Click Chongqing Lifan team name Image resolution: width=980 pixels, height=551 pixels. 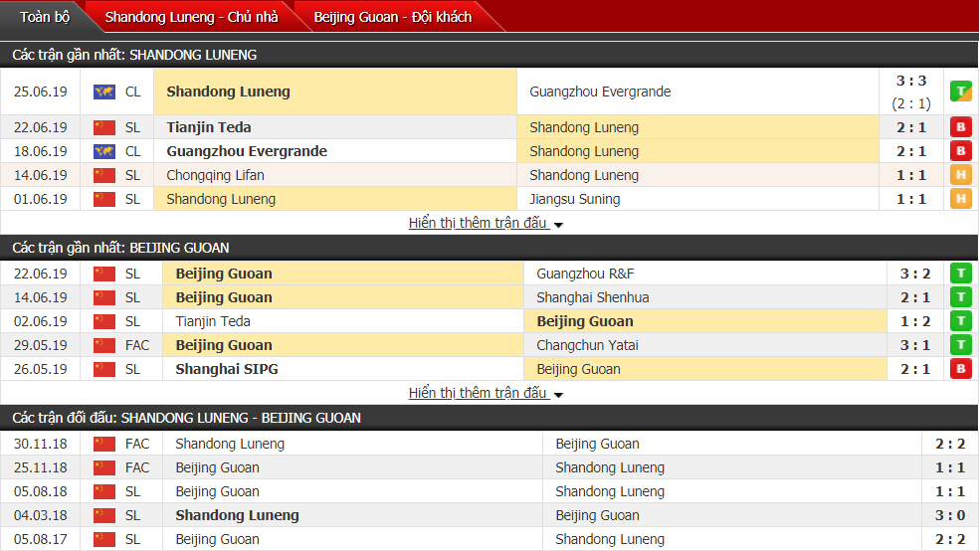point(215,175)
